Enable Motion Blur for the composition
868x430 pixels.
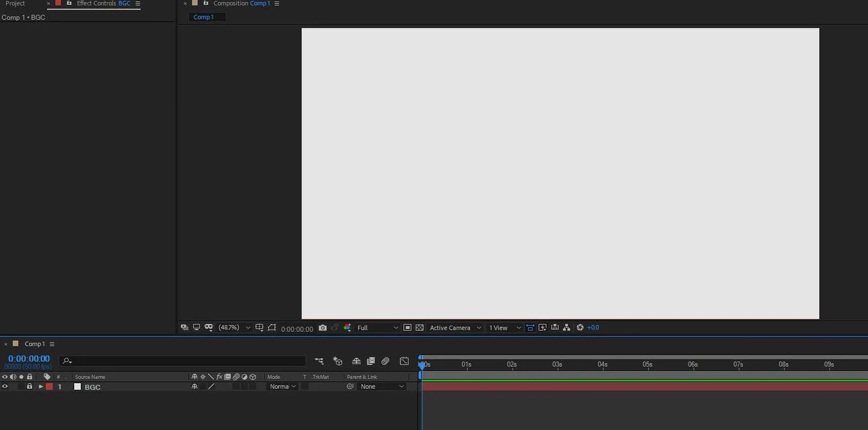pos(386,361)
